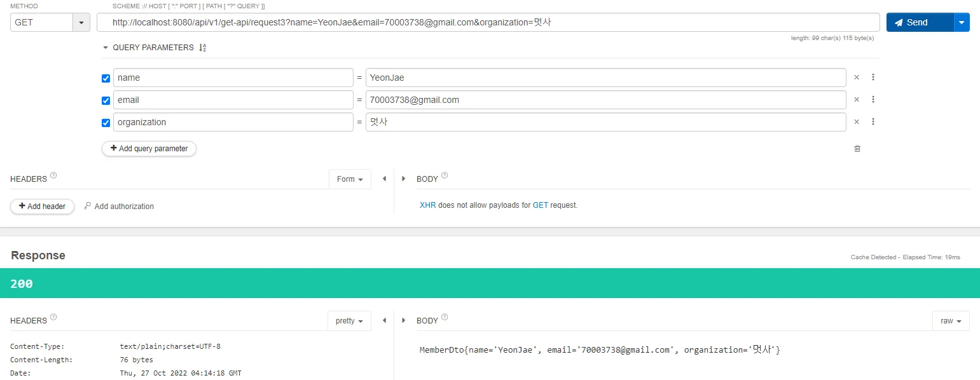The height and width of the screenshot is (380, 980).
Task: Uncheck the name parameter checkbox
Action: click(106, 78)
